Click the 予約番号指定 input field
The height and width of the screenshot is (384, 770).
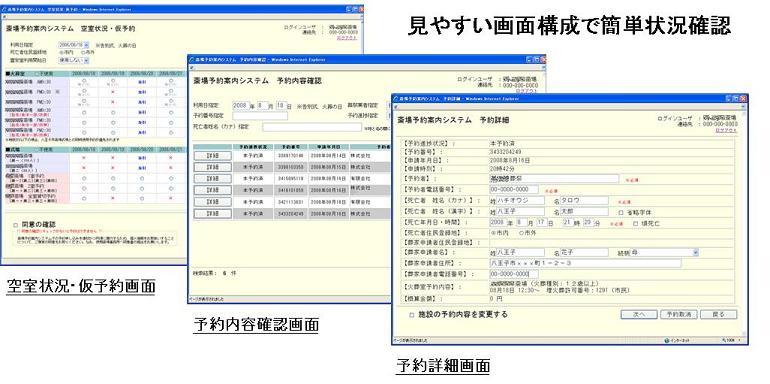pyautogui.click(x=260, y=116)
